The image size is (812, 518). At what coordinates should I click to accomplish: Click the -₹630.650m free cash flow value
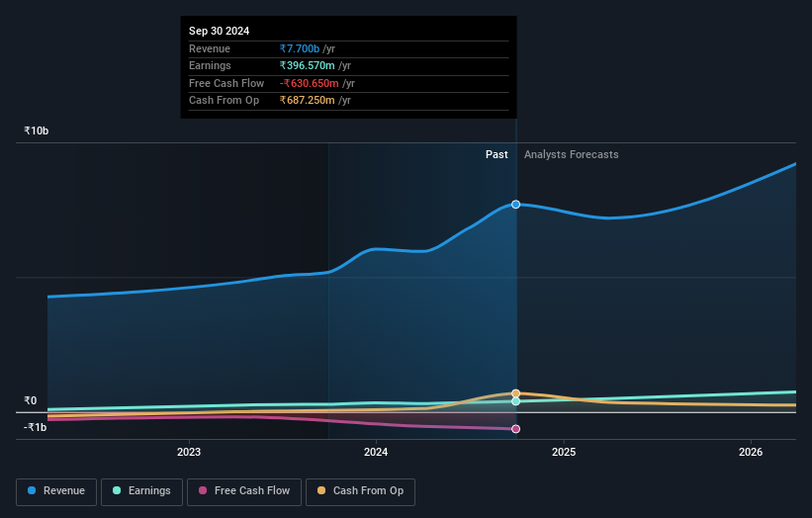point(310,83)
